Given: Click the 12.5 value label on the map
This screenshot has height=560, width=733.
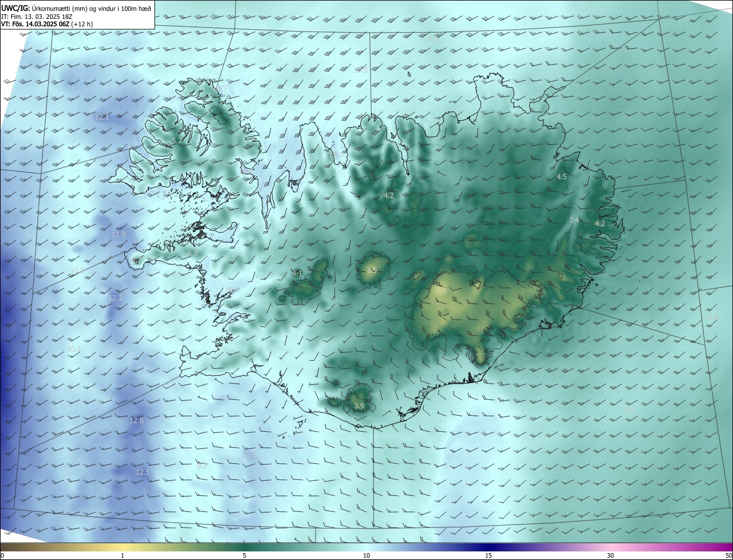Looking at the screenshot, I should (x=143, y=472).
